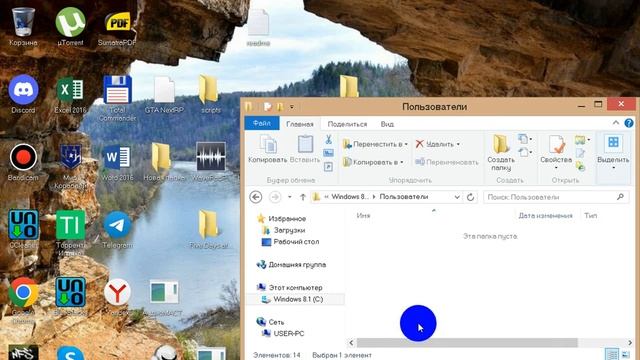The width and height of the screenshot is (640, 360).
Task: Open the Файл tab
Action: click(262, 123)
